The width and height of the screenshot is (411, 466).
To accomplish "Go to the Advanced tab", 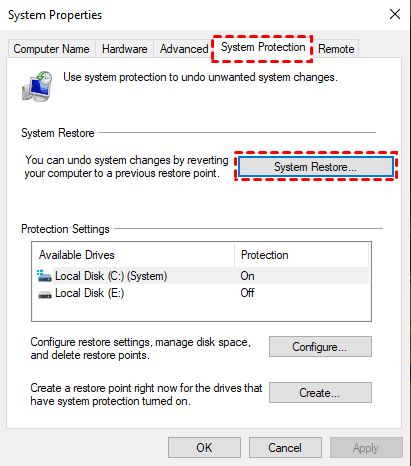I will point(184,49).
